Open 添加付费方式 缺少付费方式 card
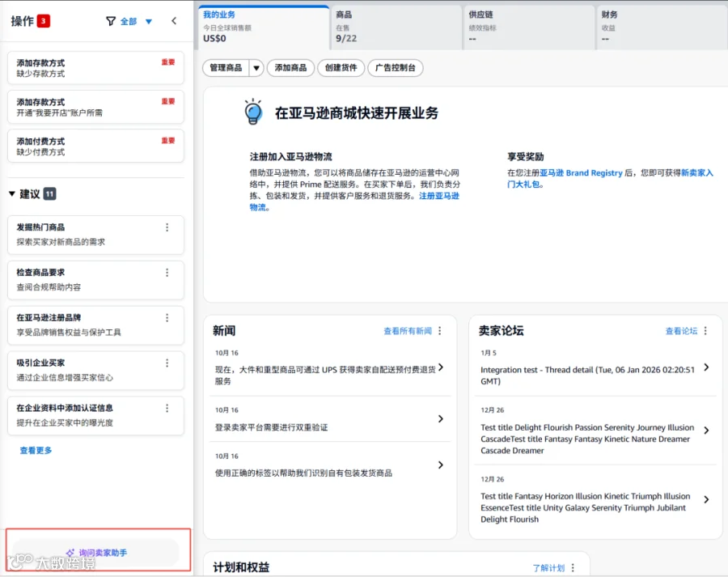The image size is (728, 577). (95, 146)
